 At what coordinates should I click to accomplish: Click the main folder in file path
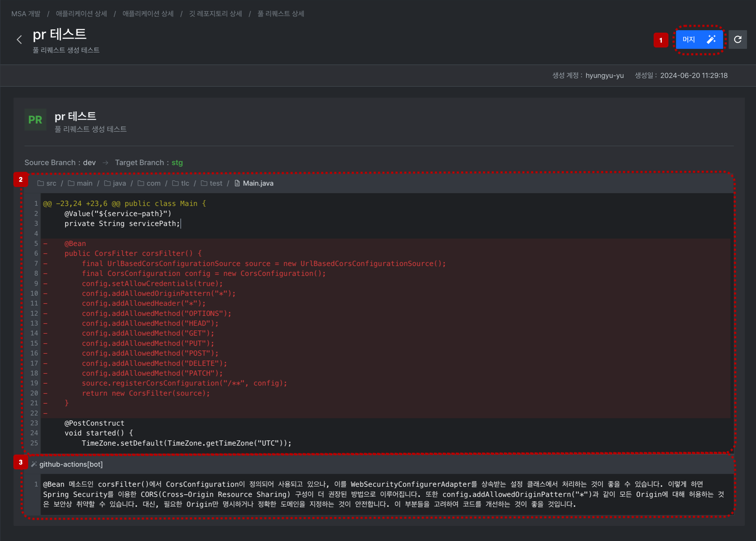80,183
